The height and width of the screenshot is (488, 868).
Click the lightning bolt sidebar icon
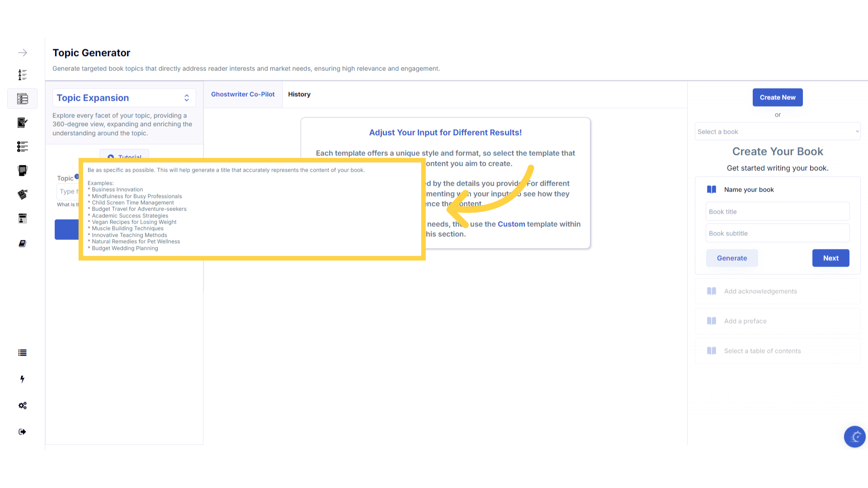click(22, 379)
